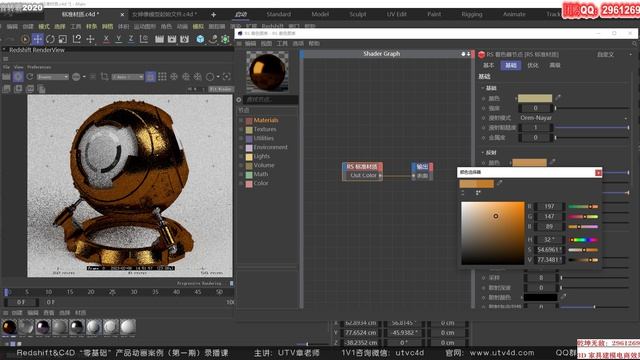Start IPR render in RenderView
This screenshot has height=360, width=640.
coord(18,76)
